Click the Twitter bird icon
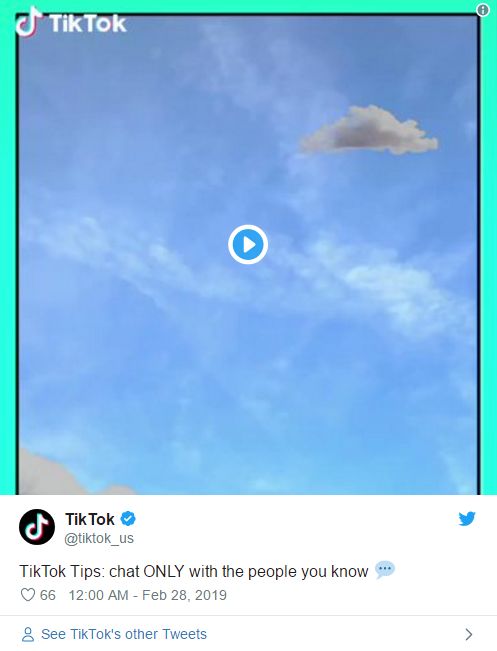Image resolution: width=497 pixels, height=651 pixels. (x=467, y=519)
